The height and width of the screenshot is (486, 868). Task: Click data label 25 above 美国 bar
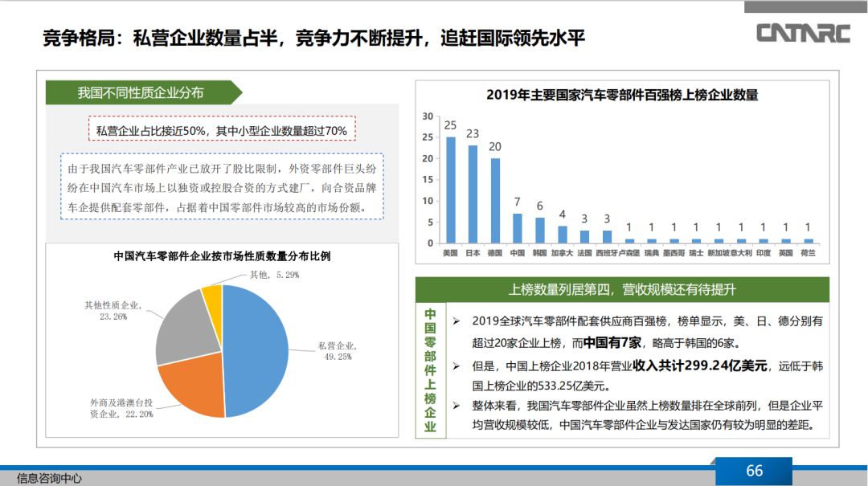(451, 125)
